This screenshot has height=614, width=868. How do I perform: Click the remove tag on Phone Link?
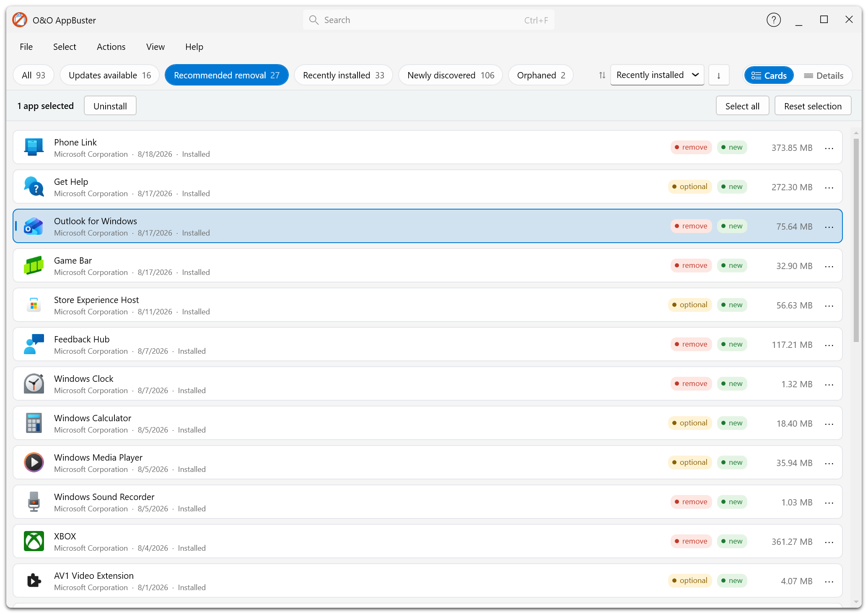pyautogui.click(x=691, y=147)
